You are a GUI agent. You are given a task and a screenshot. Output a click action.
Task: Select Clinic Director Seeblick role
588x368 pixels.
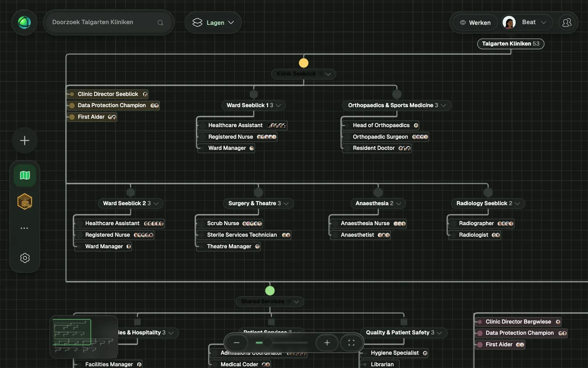pos(108,94)
